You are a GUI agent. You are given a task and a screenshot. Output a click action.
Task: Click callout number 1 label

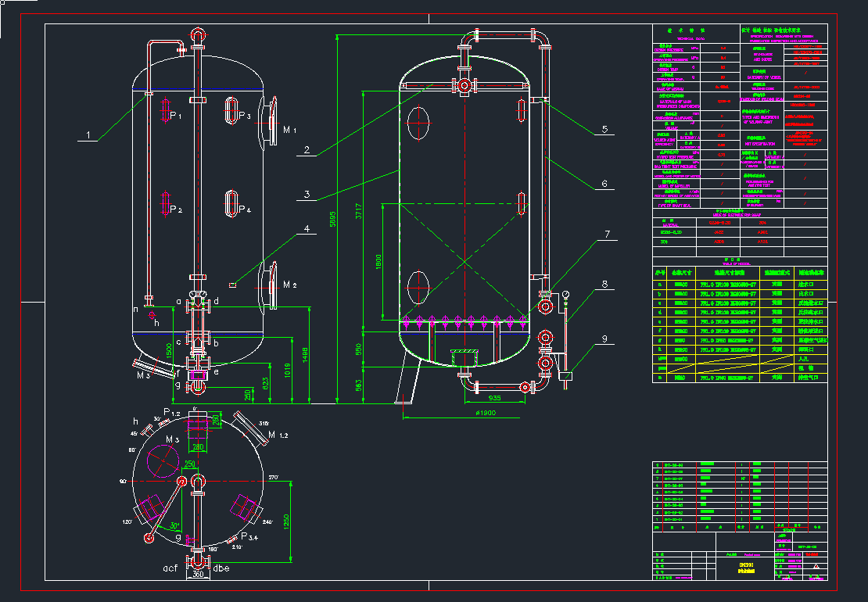88,134
